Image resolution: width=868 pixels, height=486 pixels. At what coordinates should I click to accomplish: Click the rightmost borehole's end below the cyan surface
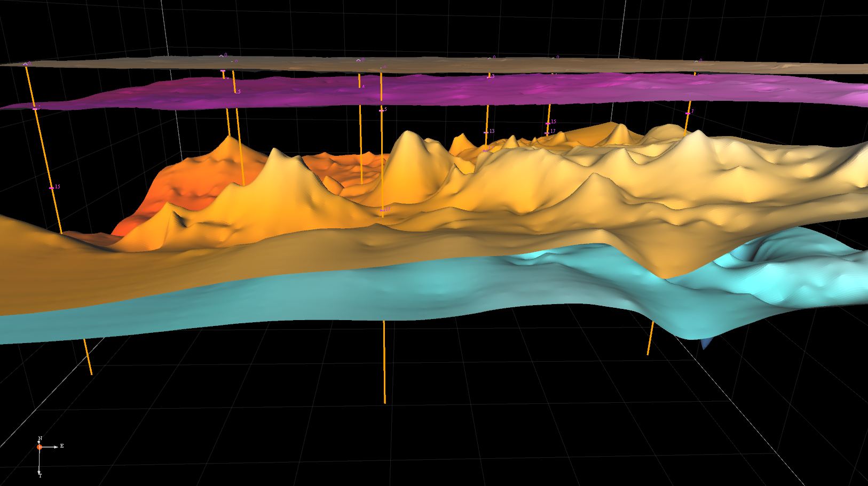(x=648, y=353)
